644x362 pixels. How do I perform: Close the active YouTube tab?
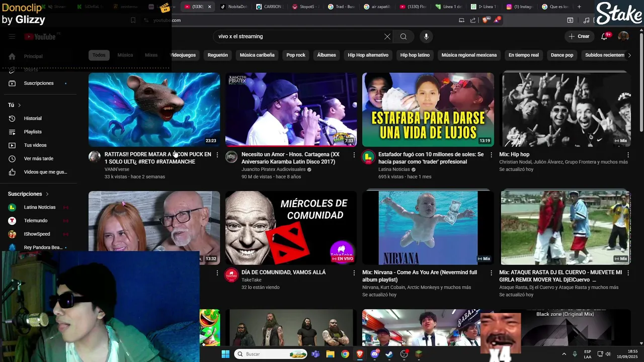point(209,7)
